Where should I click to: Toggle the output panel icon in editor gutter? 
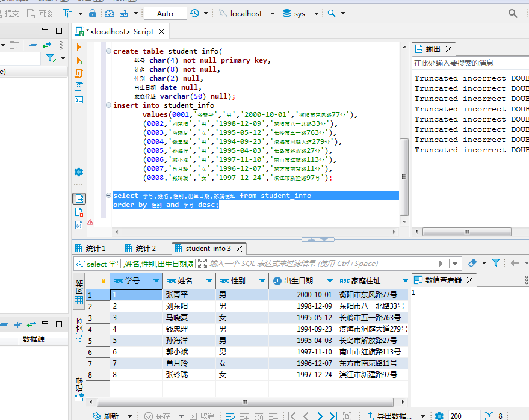pos(79,199)
